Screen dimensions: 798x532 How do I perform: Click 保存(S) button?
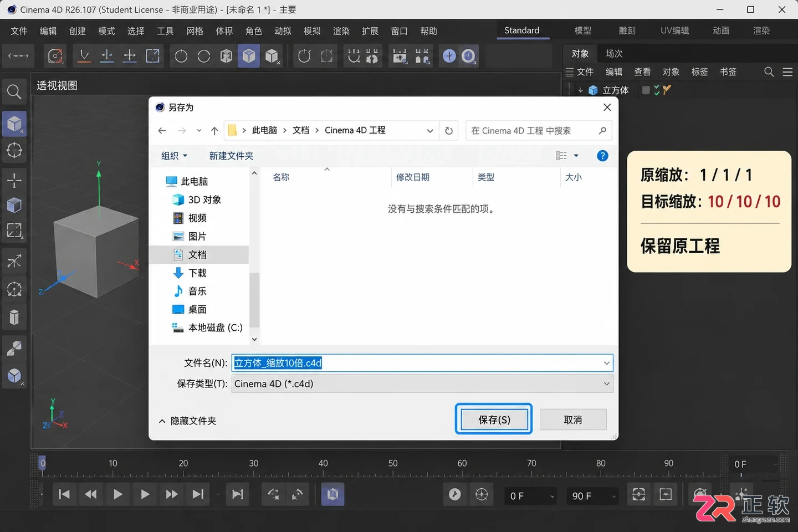[494, 420]
